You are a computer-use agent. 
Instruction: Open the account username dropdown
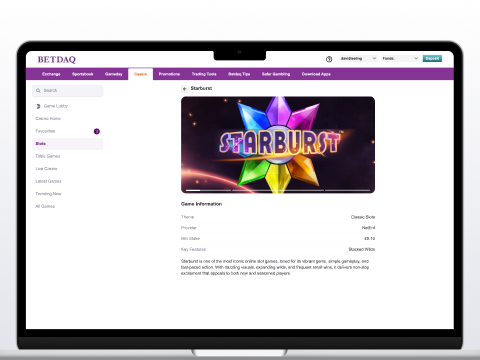coord(358,58)
